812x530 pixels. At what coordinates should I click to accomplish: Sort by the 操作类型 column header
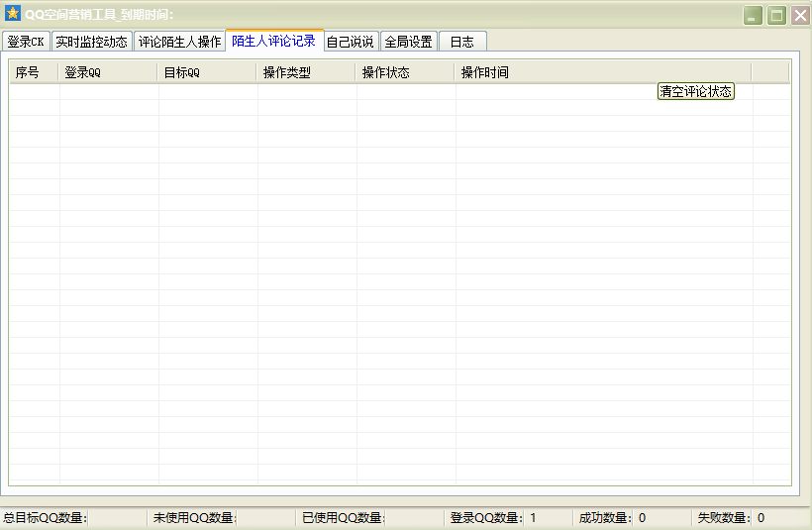306,72
